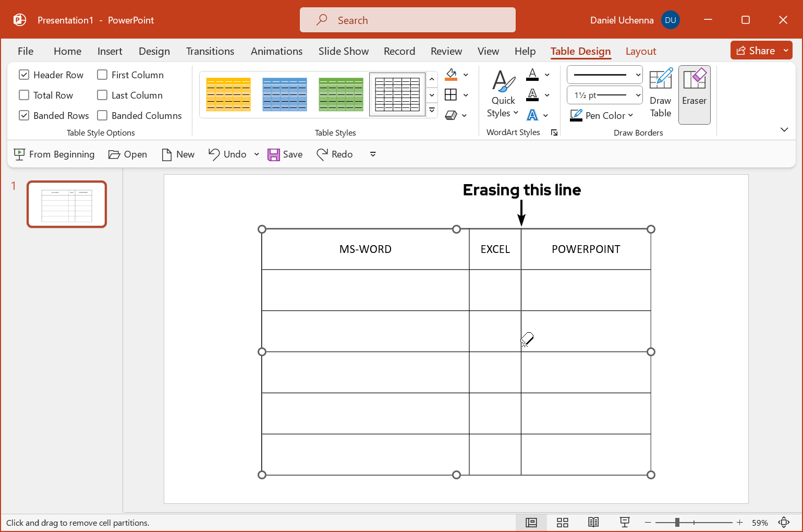803x532 pixels.
Task: Select the Eraser tool
Action: [x=694, y=94]
